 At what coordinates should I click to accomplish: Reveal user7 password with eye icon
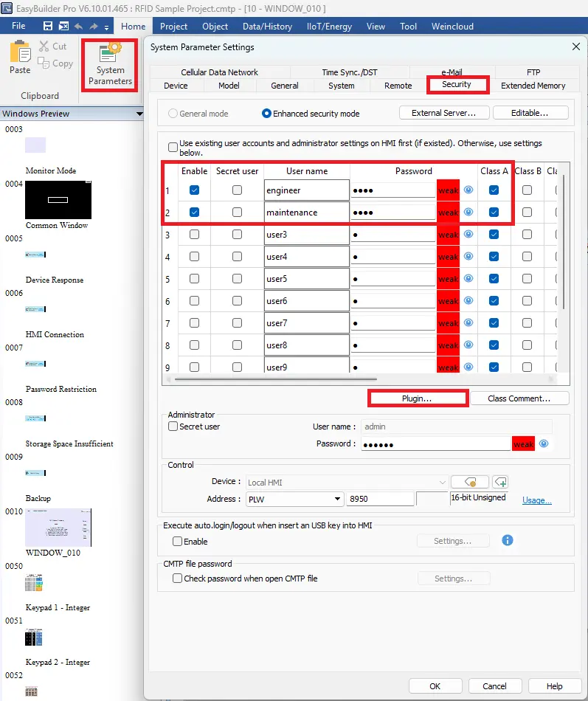coord(468,322)
